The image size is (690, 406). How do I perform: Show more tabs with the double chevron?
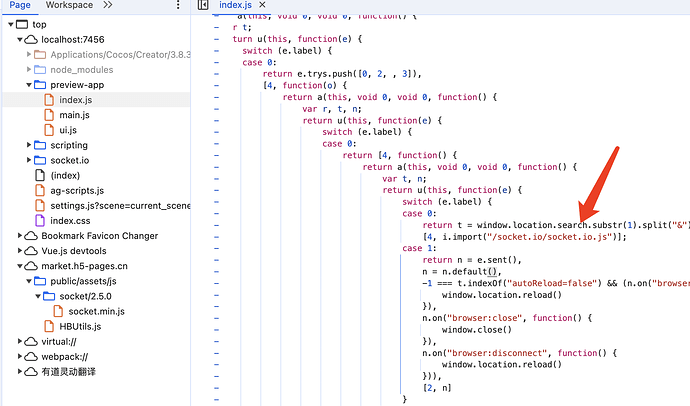tap(108, 5)
